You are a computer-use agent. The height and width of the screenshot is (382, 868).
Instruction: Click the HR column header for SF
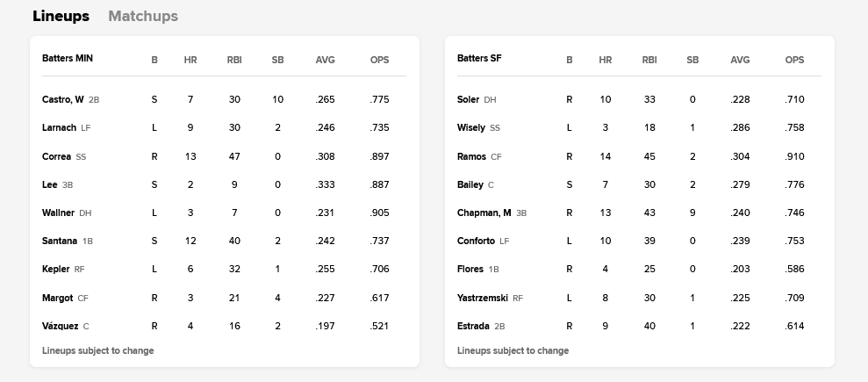605,60
